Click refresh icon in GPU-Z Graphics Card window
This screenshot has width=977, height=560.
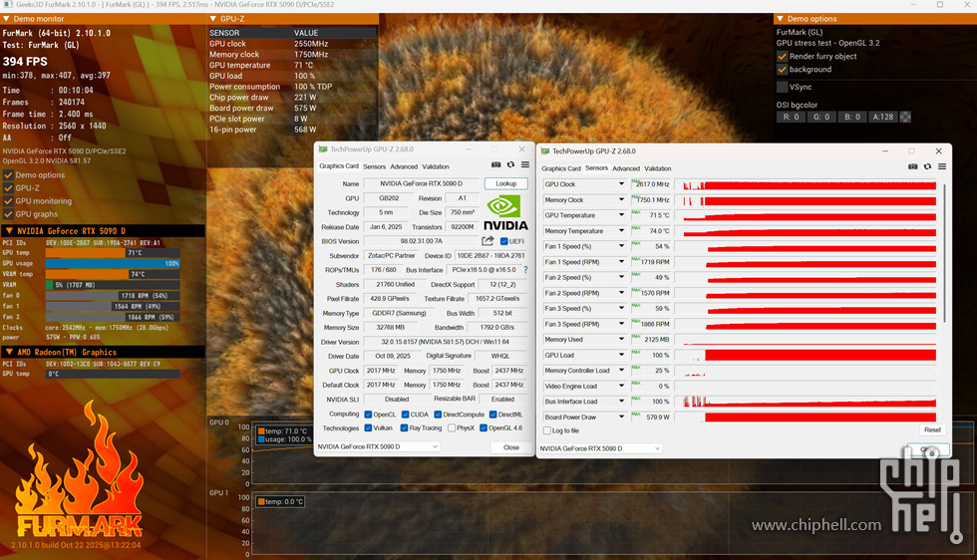[510, 165]
